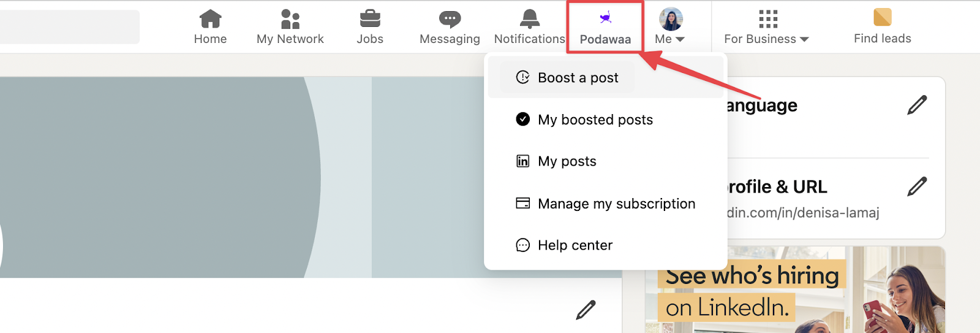Screen dimensions: 980x333
Task: Click the card icon beside Manage my subscription
Action: (522, 203)
